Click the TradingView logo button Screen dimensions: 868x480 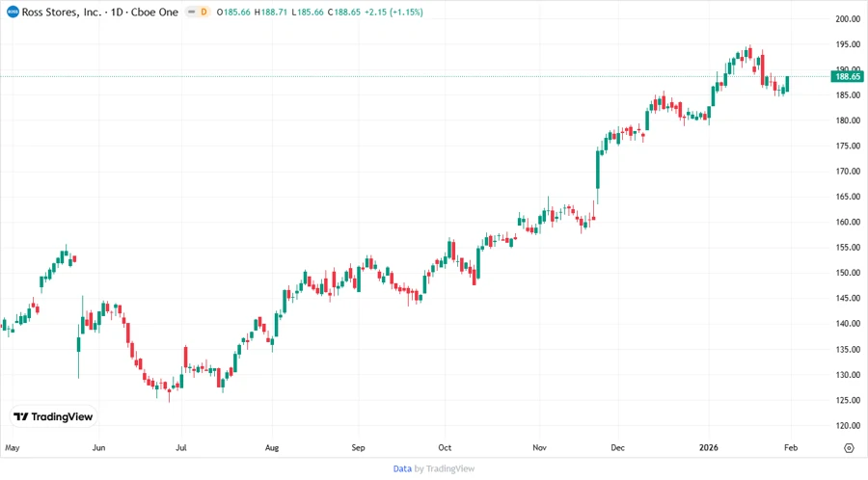53,416
